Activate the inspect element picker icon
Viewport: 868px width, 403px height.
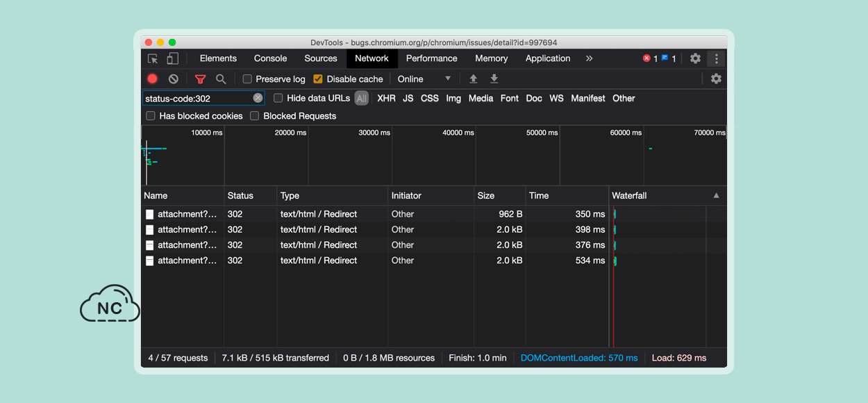click(x=153, y=59)
